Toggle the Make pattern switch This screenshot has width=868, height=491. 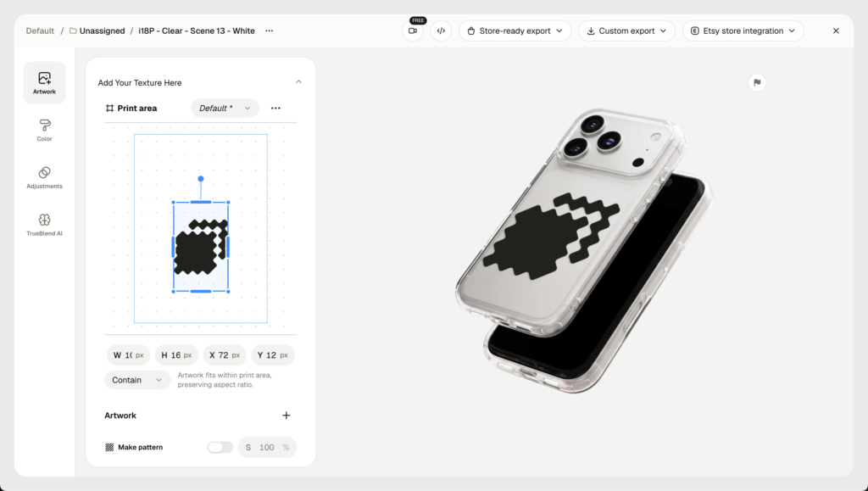(x=220, y=447)
